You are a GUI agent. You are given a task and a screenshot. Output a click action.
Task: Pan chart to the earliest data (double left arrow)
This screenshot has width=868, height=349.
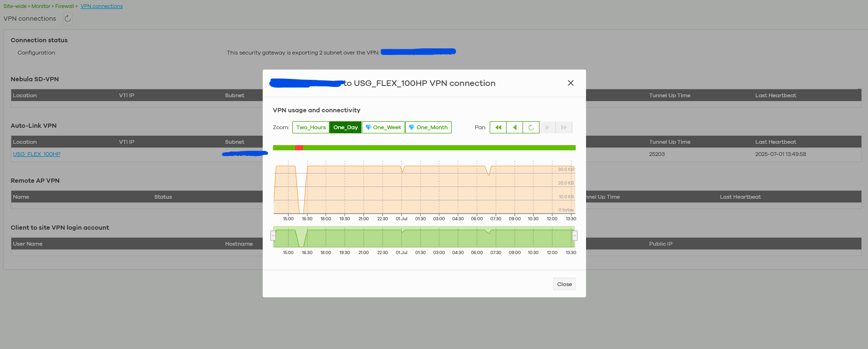[x=498, y=127]
